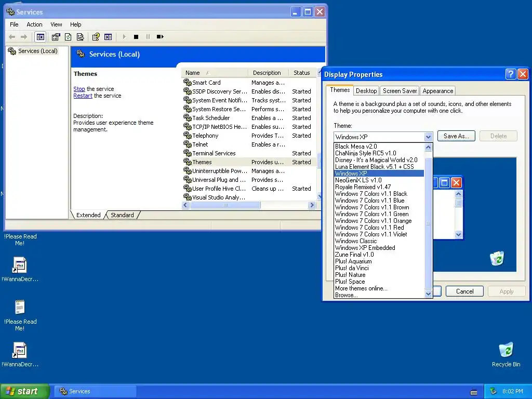Collapse the Theme dropdown arrow
Screen dimensions: 532x399
click(428, 137)
